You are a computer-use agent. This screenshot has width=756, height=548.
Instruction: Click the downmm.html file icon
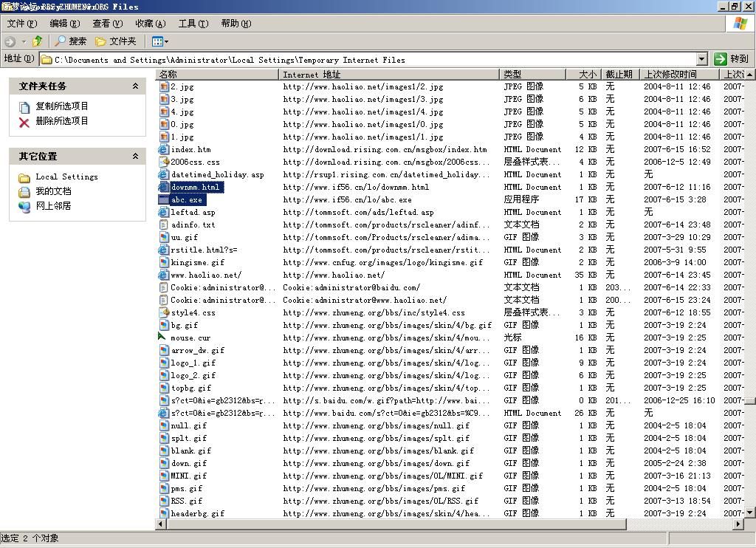pos(164,187)
